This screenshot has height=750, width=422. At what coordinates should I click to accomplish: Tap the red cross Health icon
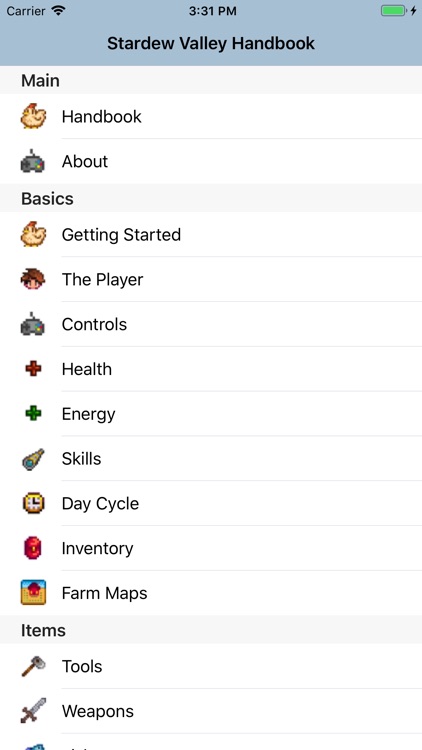(x=33, y=369)
